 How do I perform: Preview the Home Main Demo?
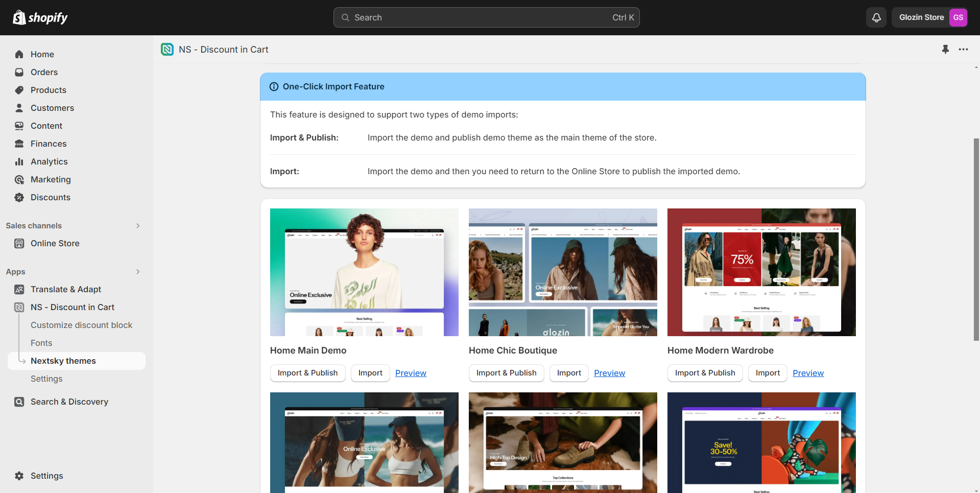[x=411, y=373]
